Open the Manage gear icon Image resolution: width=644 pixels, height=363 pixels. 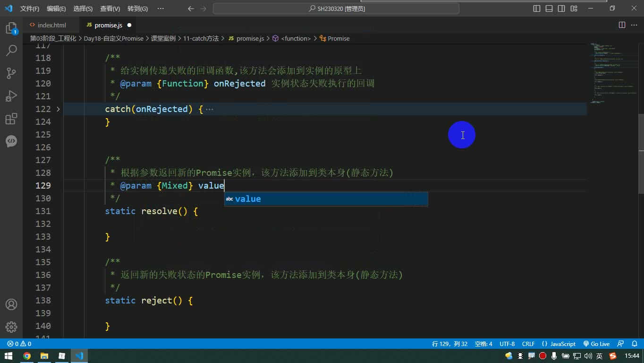pyautogui.click(x=11, y=327)
